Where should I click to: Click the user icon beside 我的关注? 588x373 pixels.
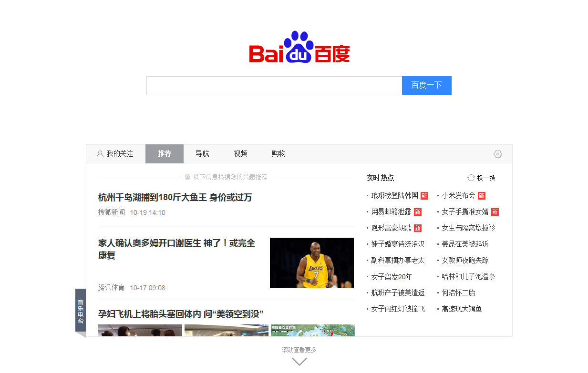click(100, 154)
